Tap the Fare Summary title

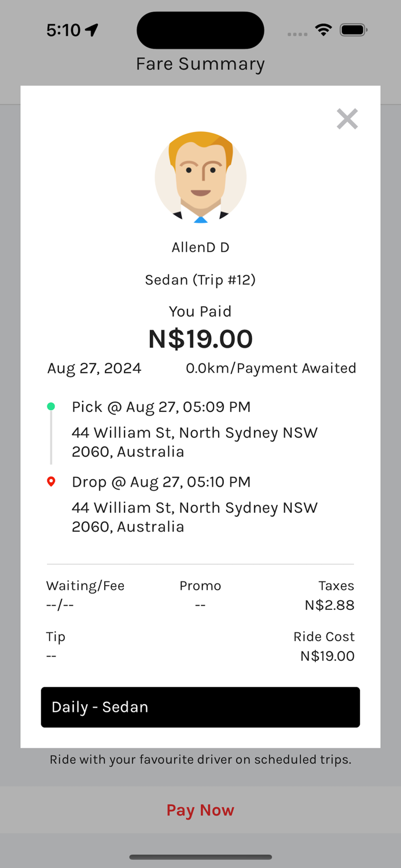click(200, 64)
